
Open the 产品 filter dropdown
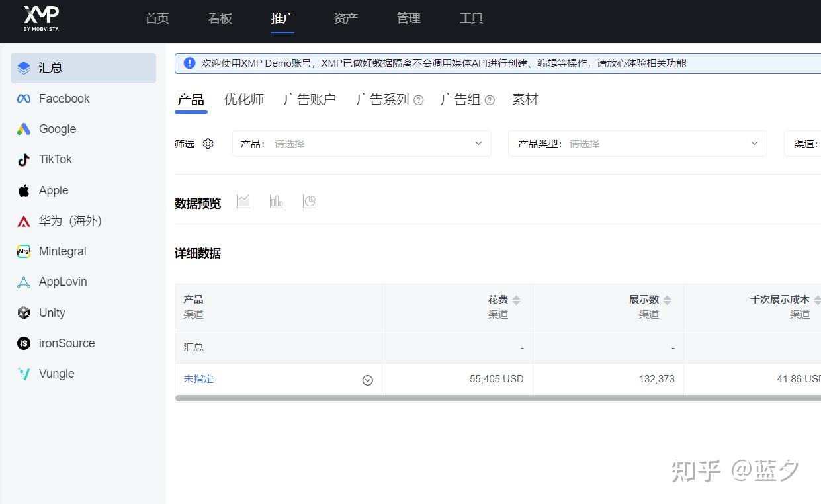362,144
